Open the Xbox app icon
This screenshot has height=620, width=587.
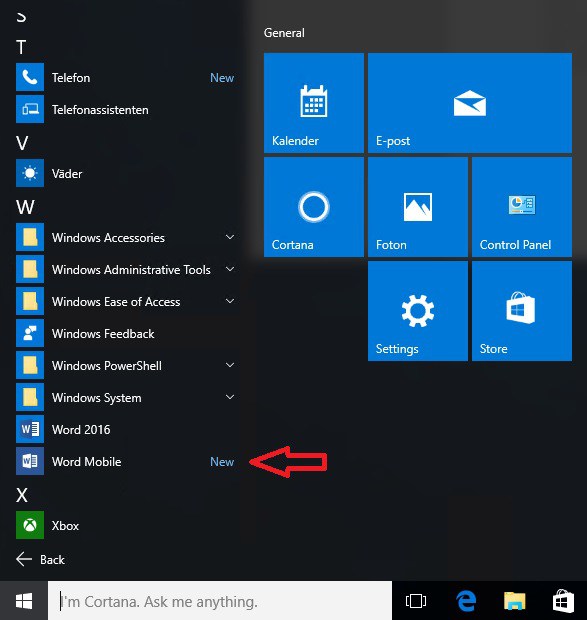[x=30, y=525]
